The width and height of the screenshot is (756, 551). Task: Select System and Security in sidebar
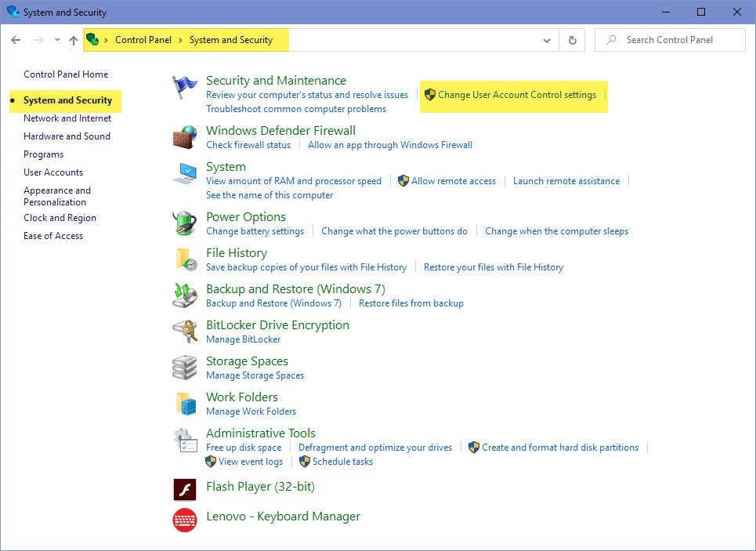point(67,100)
